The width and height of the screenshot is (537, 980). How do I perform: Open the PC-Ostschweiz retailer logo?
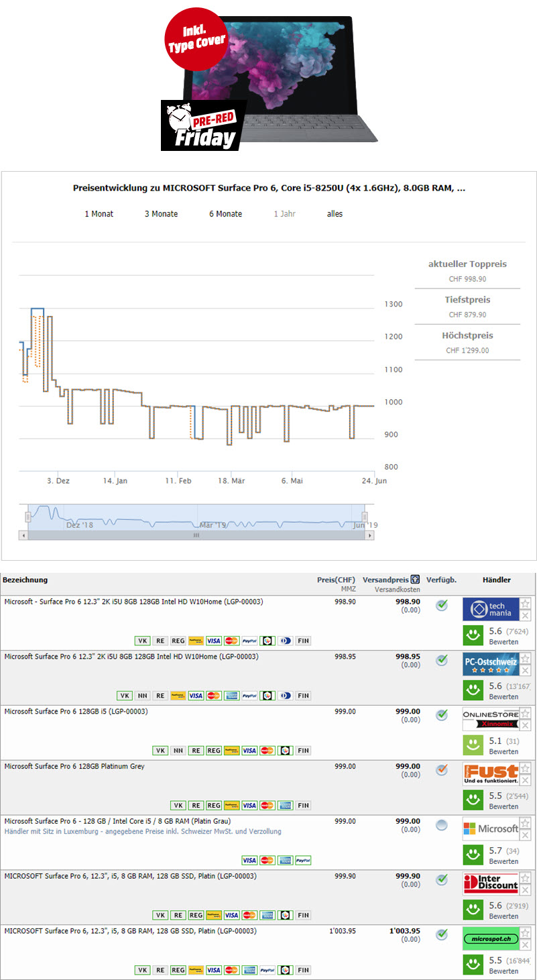click(490, 664)
